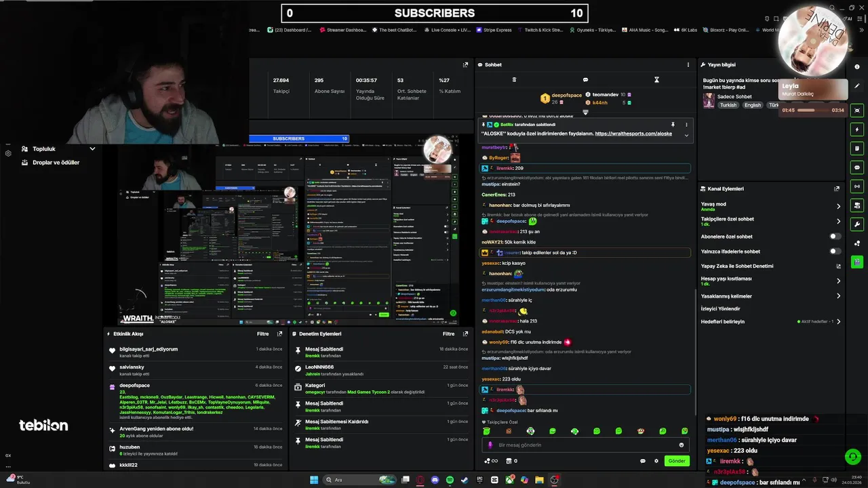868x488 pixels.
Task: Toggle Abonelere özel sohbet switch
Action: click(x=835, y=237)
